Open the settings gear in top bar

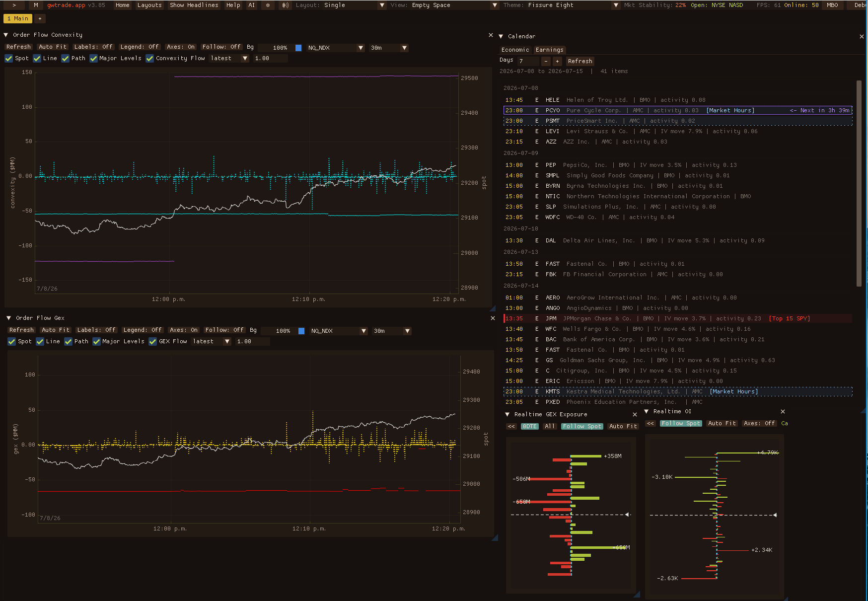tap(268, 5)
